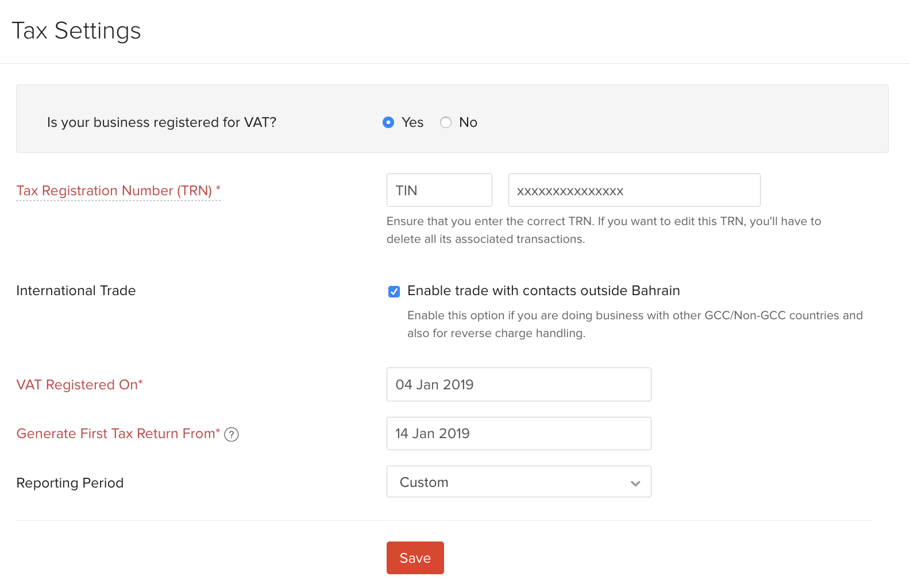Open the Reporting Period dropdown showing Custom

518,482
